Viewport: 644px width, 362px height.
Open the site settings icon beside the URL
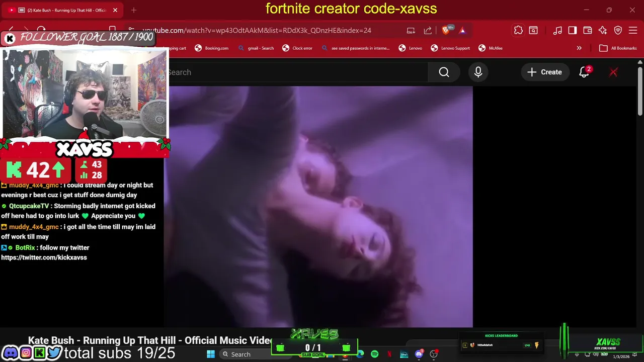pyautogui.click(x=131, y=30)
